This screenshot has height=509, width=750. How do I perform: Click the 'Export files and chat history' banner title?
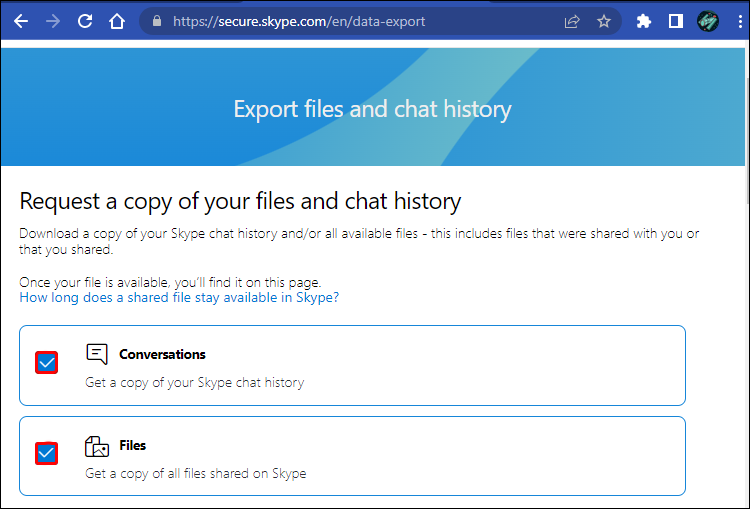(372, 108)
